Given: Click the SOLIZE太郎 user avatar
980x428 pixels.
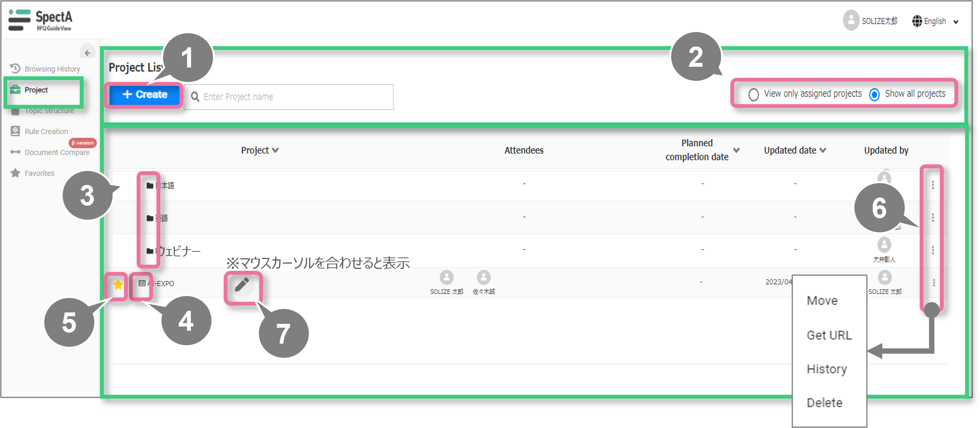Looking at the screenshot, I should click(x=851, y=21).
